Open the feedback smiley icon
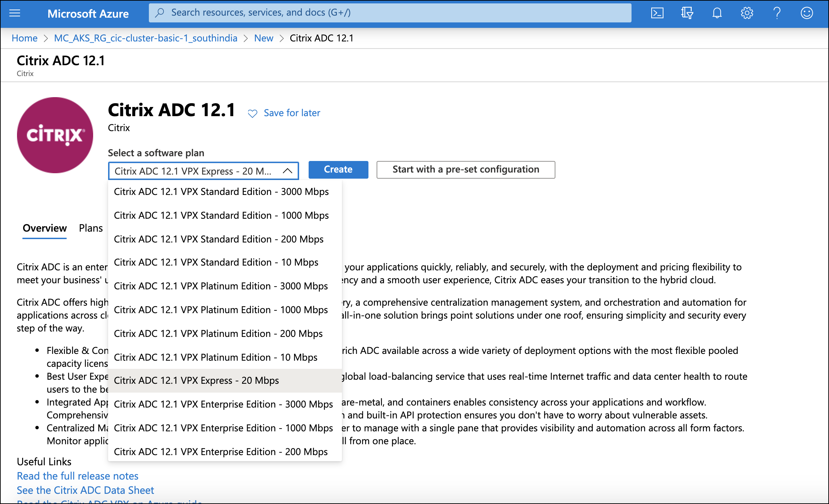 (x=807, y=13)
